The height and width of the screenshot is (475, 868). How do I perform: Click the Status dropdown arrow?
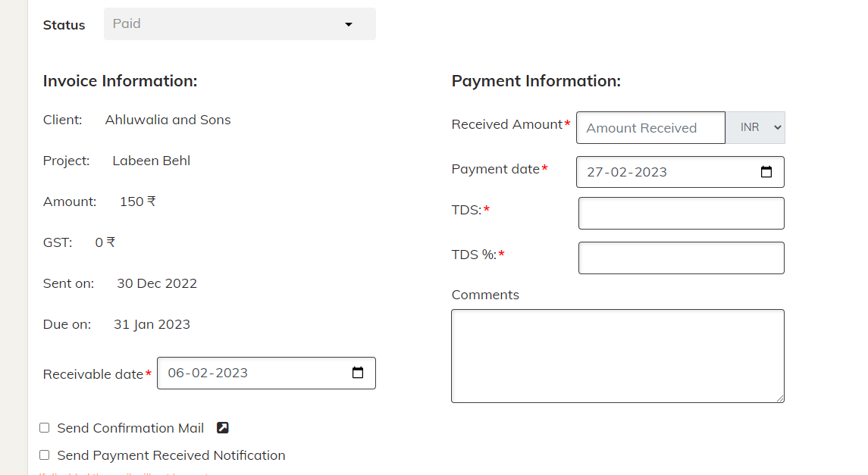pyautogui.click(x=349, y=24)
